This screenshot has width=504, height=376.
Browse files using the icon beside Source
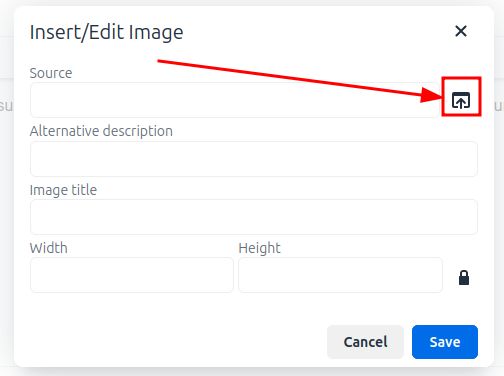(x=461, y=100)
